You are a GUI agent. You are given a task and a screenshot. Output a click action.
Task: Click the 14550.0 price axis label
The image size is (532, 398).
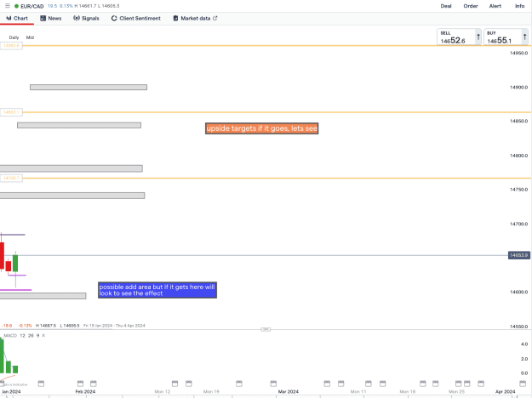518,327
